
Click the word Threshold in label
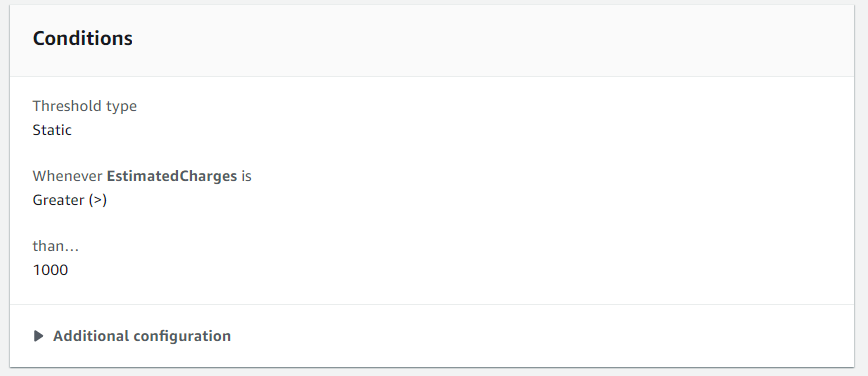68,106
